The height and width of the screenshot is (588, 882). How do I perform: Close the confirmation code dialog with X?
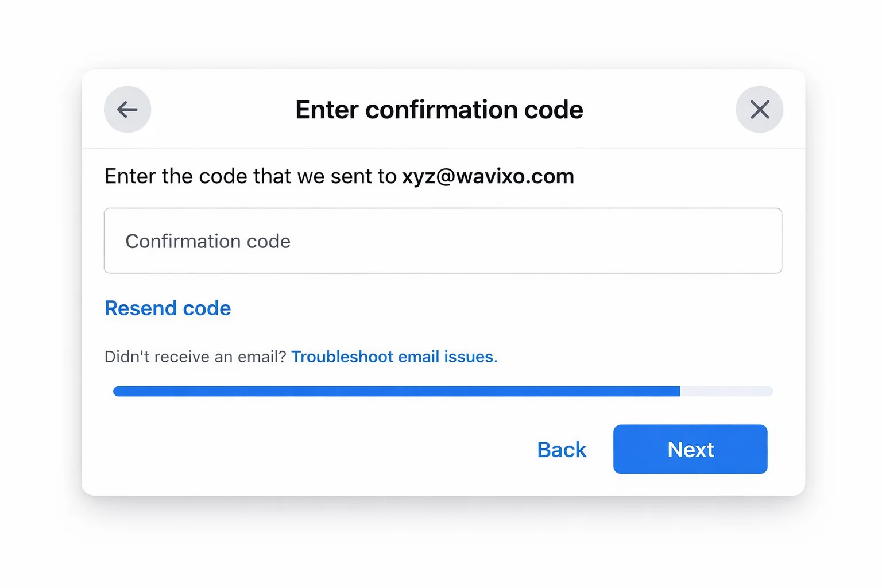tap(759, 109)
